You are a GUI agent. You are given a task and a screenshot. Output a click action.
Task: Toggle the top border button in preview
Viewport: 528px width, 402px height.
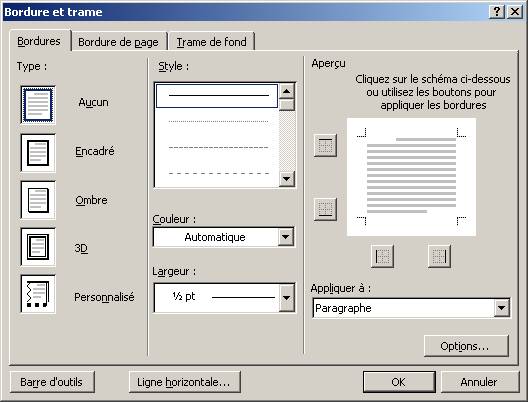(325, 145)
